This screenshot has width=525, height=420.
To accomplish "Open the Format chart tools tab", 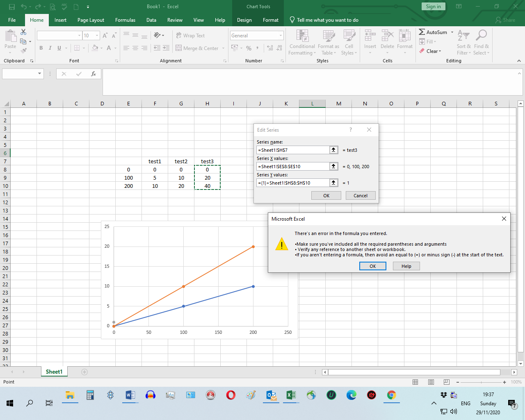I will tap(271, 20).
